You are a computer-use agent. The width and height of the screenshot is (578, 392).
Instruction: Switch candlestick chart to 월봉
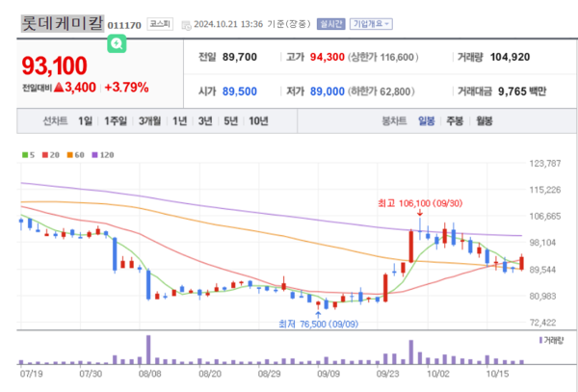[x=483, y=121]
